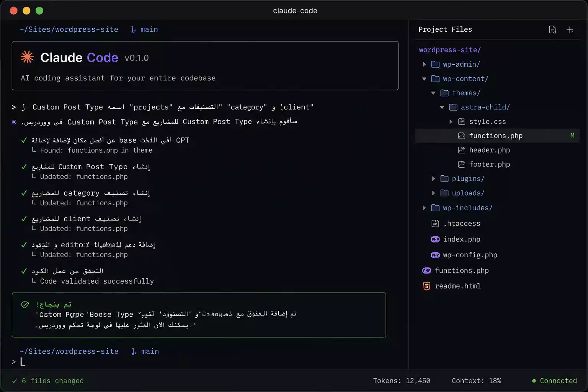Expand the wp-admin folder arrow
The height and width of the screenshot is (392, 588).
424,64
